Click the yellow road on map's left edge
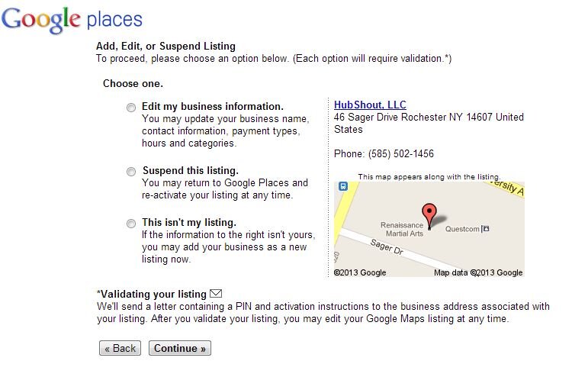Image resolution: width=588 pixels, height=377 pixels. pos(340,210)
